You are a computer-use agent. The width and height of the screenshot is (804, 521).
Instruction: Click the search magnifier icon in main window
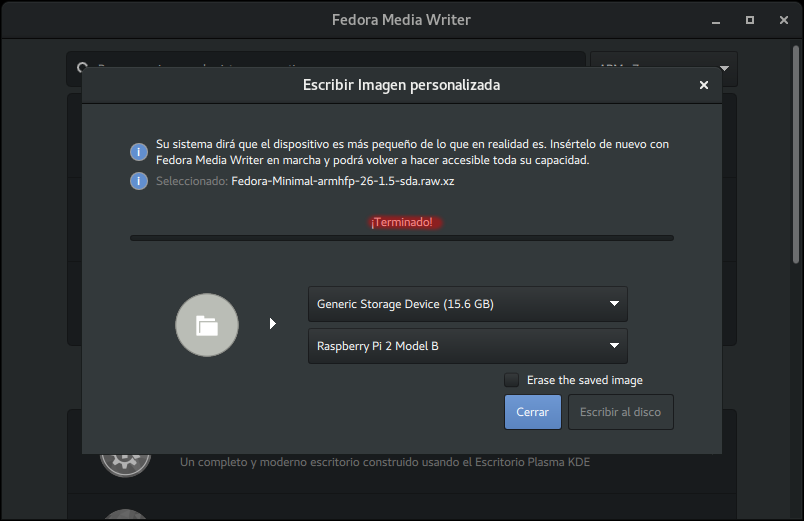pos(82,66)
